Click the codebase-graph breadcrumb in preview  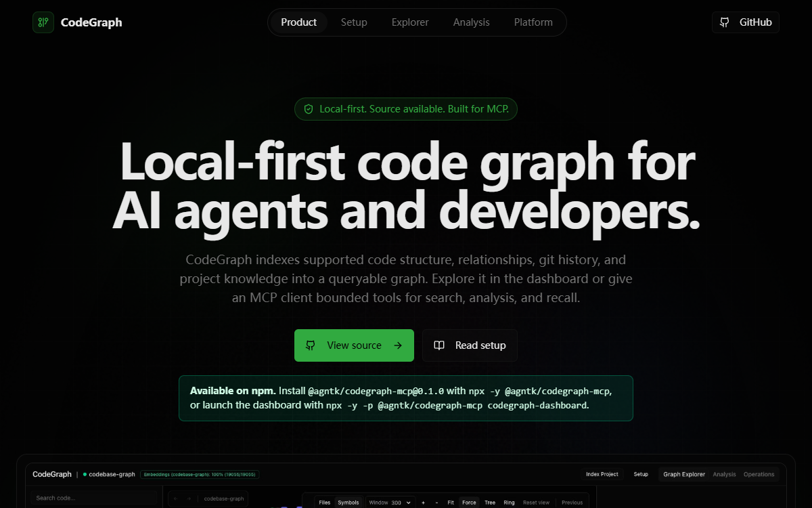[x=224, y=499]
